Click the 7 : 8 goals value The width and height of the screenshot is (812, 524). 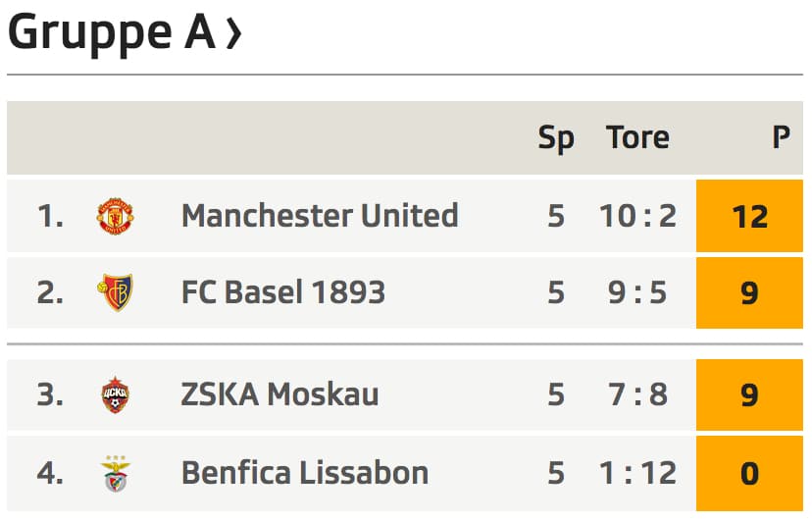[637, 394]
